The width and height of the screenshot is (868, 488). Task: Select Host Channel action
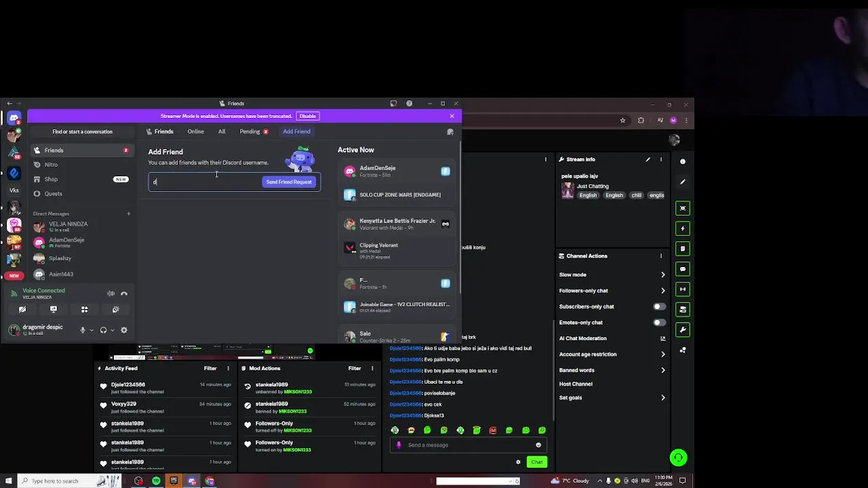point(576,384)
